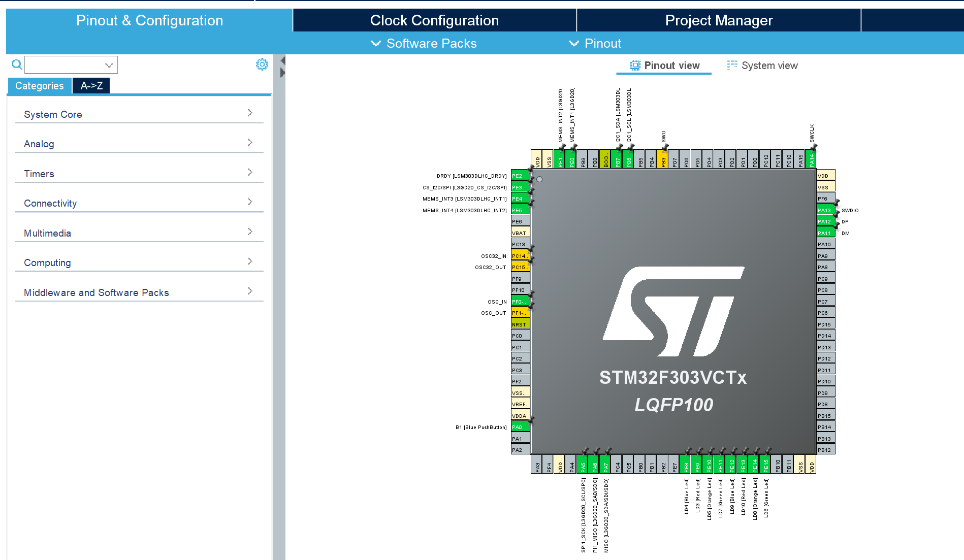Click pin PC0 on left side

[520, 336]
